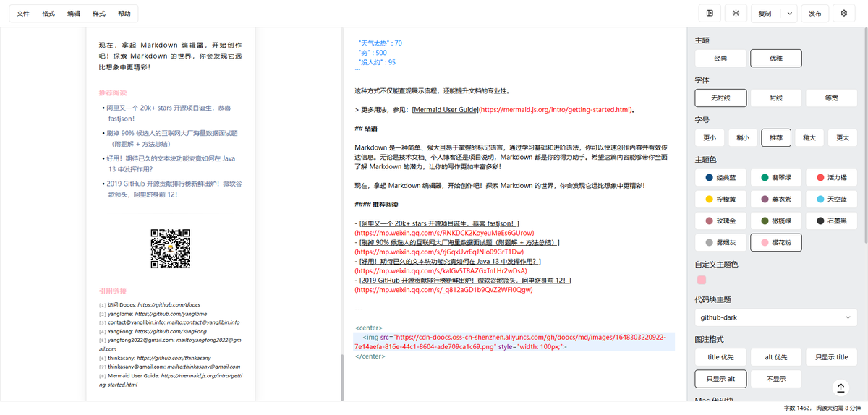
Task: Click the 引用链接 heading in preview
Action: tap(113, 291)
